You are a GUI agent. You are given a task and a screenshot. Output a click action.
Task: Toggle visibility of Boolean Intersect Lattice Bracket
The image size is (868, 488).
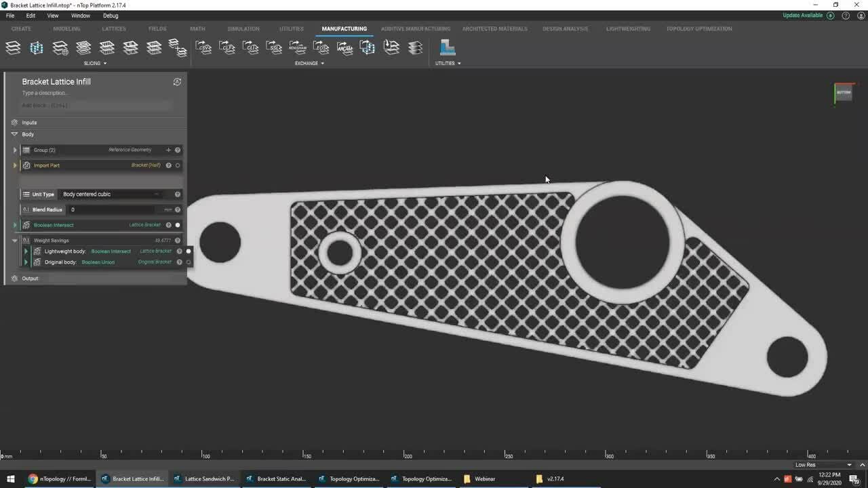pos(178,225)
